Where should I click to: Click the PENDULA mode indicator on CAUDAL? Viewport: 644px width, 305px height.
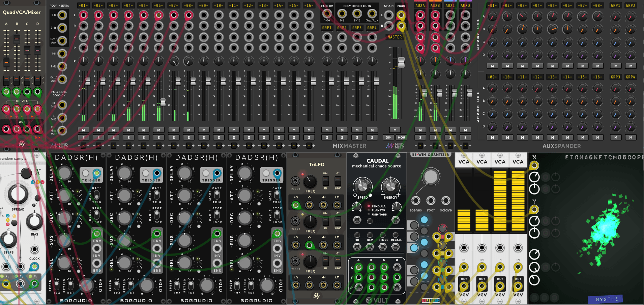tap(369, 206)
